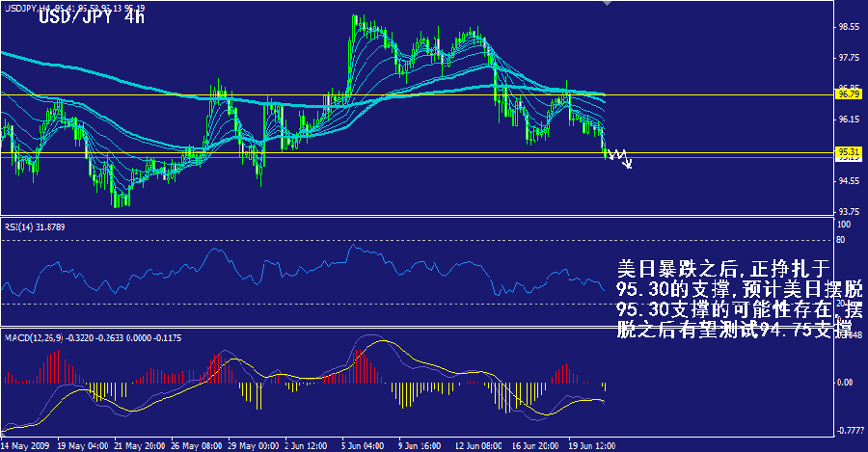The image size is (868, 452).
Task: Select the USD/JPY 4h chart title
Action: coord(92,17)
